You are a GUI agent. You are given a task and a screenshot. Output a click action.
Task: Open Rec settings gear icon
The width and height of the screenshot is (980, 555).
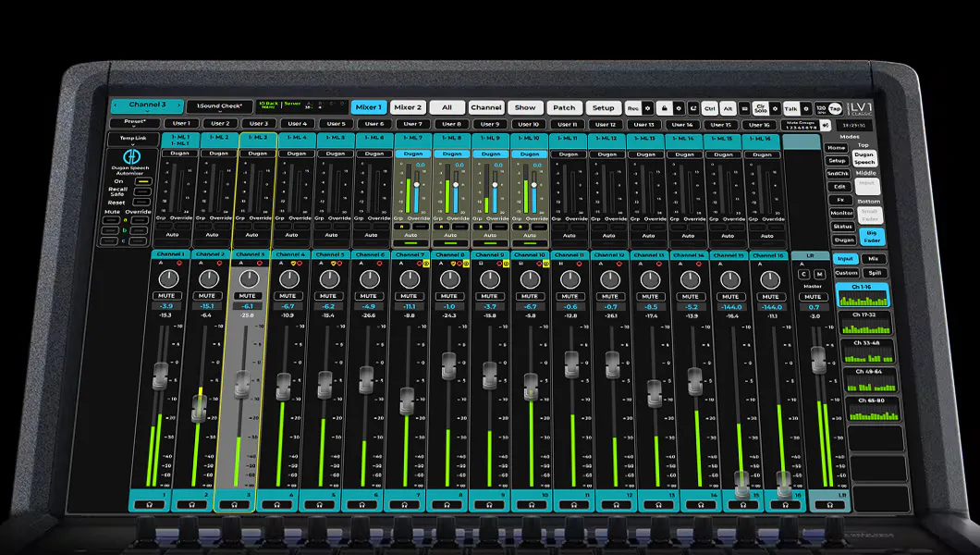pyautogui.click(x=647, y=108)
